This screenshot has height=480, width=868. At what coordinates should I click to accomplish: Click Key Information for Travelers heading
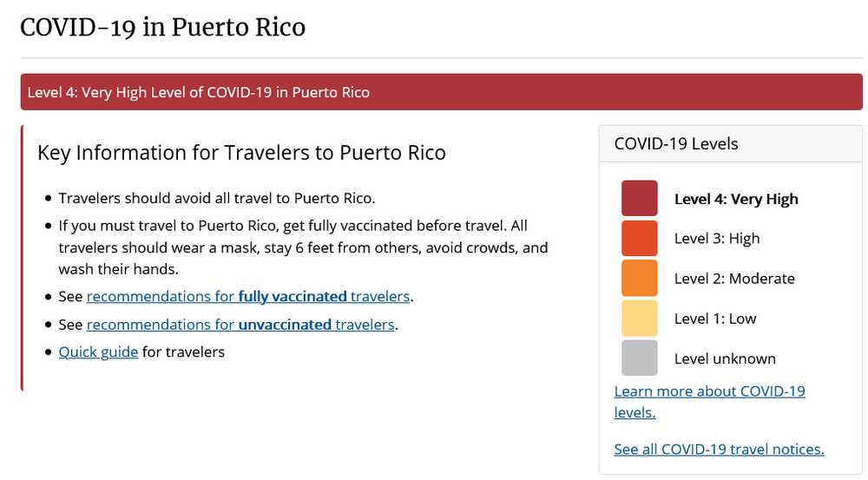point(241,153)
